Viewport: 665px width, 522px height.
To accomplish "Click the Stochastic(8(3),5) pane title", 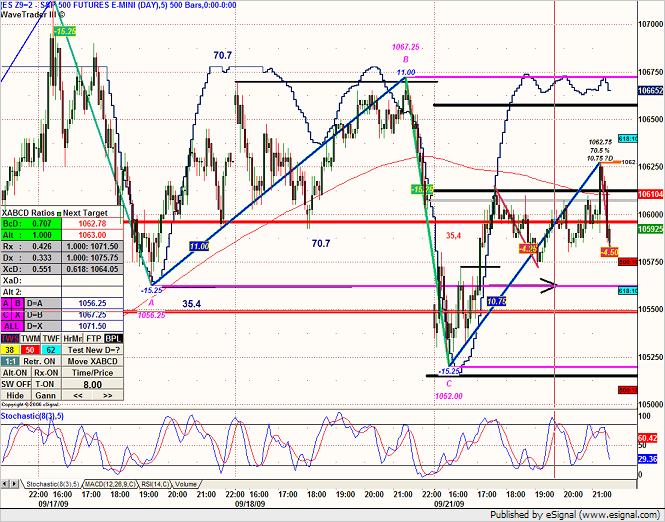I will [32, 416].
